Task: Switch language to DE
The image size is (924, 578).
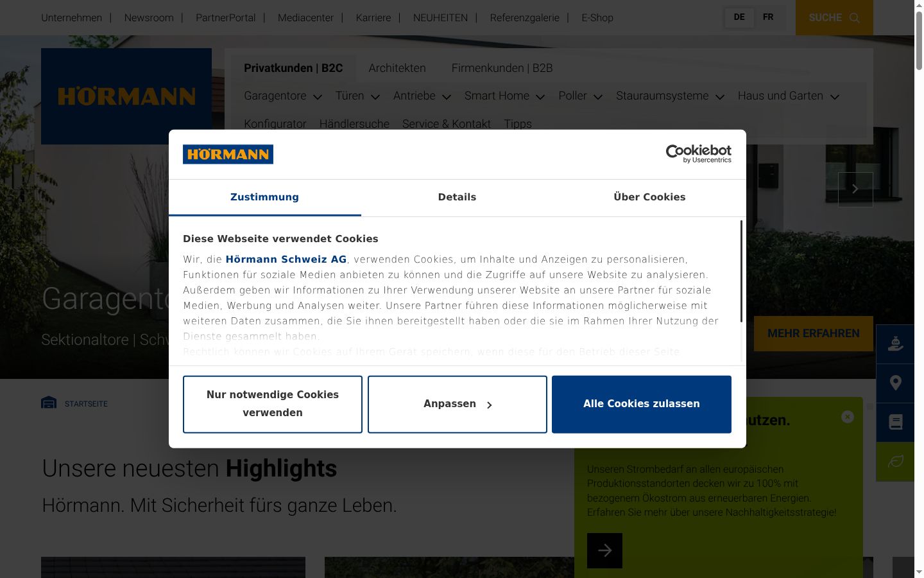Action: (x=739, y=17)
